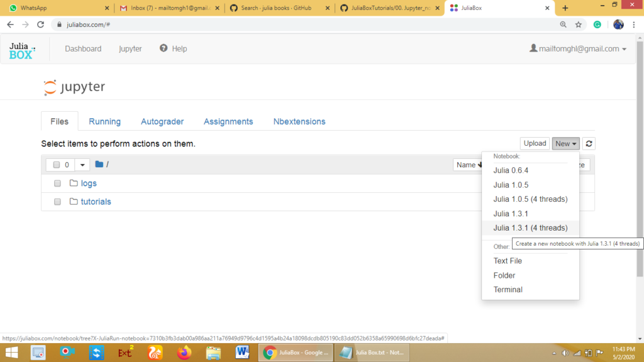The height and width of the screenshot is (362, 644).
Task: Tick the select-all items checkbox
Action: point(57,165)
